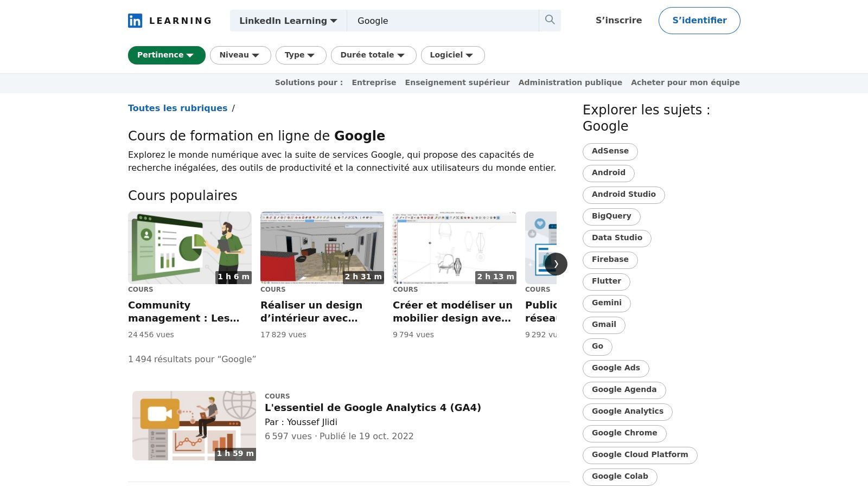Viewport: 868px width, 488px height.
Task: Go to the Entreprise solutions menu item
Action: (374, 82)
